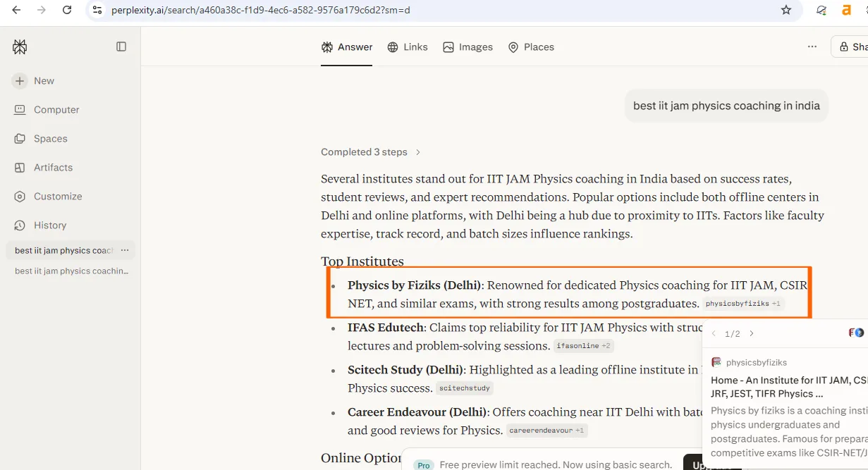Click the browser extension icon left of orange 'a'
The width and height of the screenshot is (868, 470).
821,10
